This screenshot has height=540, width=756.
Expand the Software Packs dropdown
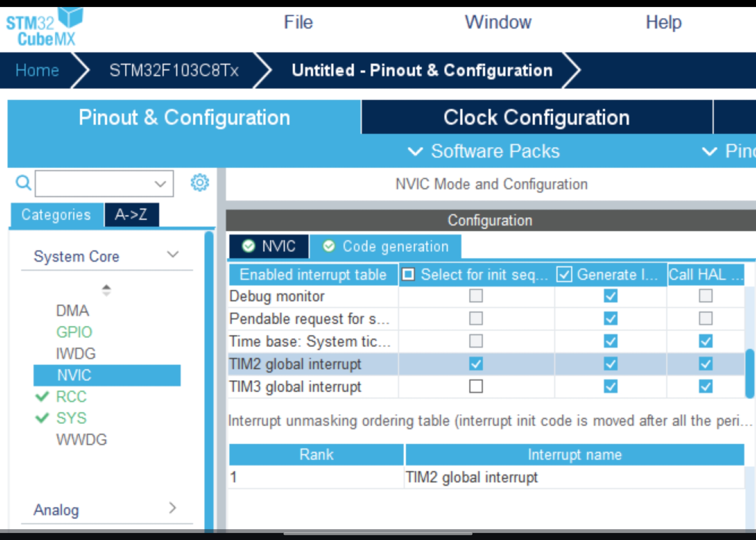click(x=484, y=151)
